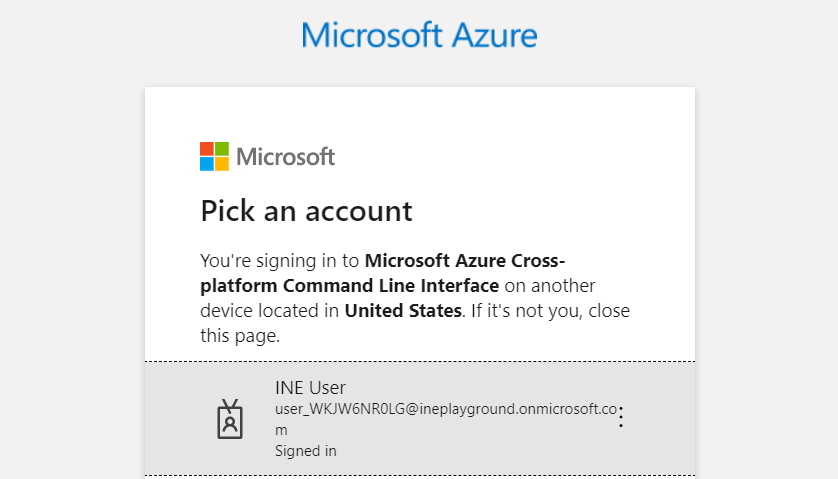Click the "device located in" text
Screen dimensions: 838x479
(270, 311)
